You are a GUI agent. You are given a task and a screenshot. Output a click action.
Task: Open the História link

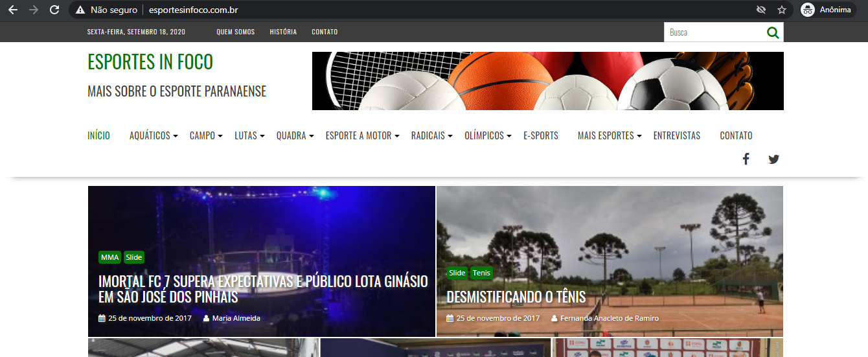pos(283,32)
